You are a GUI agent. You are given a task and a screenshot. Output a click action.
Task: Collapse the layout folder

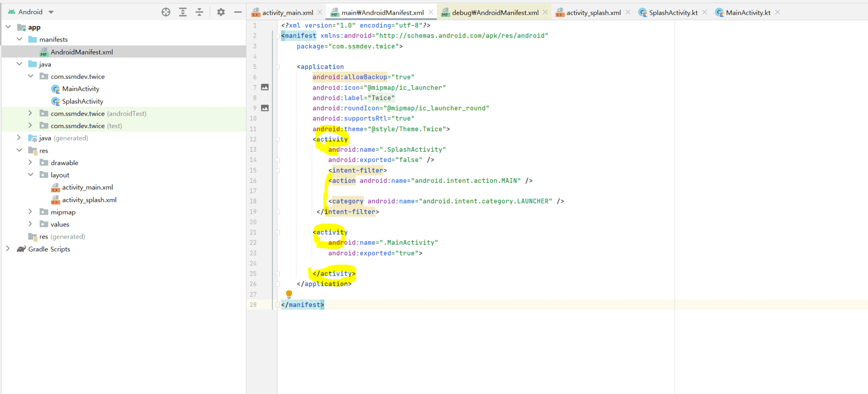click(30, 175)
